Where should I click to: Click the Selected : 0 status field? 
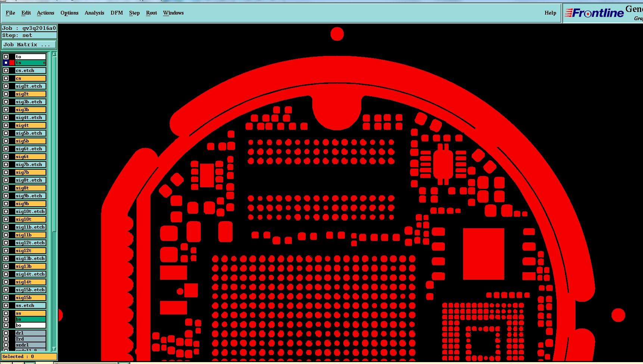29,357
